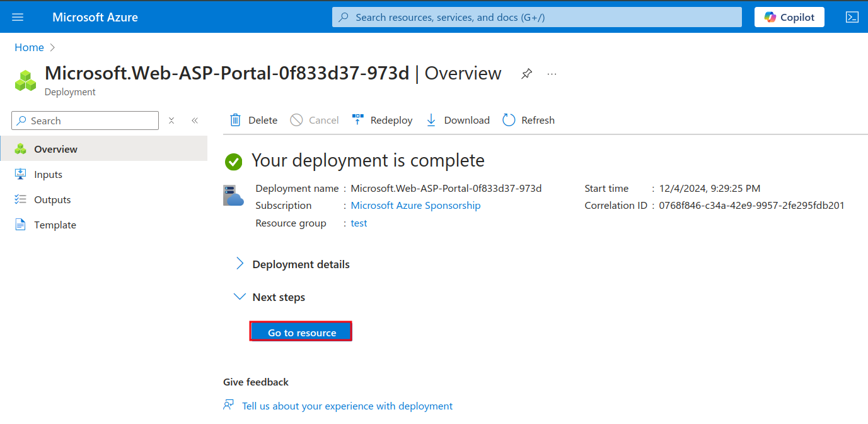Viewport: 868px width, 424px height.
Task: Open the Cloud Shell terminal icon
Action: pyautogui.click(x=852, y=17)
